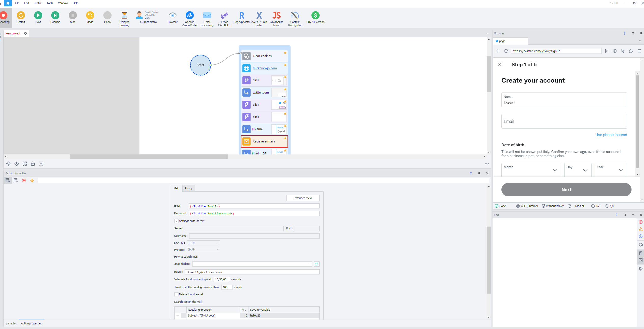Open the Protocol dropdown

point(203,250)
